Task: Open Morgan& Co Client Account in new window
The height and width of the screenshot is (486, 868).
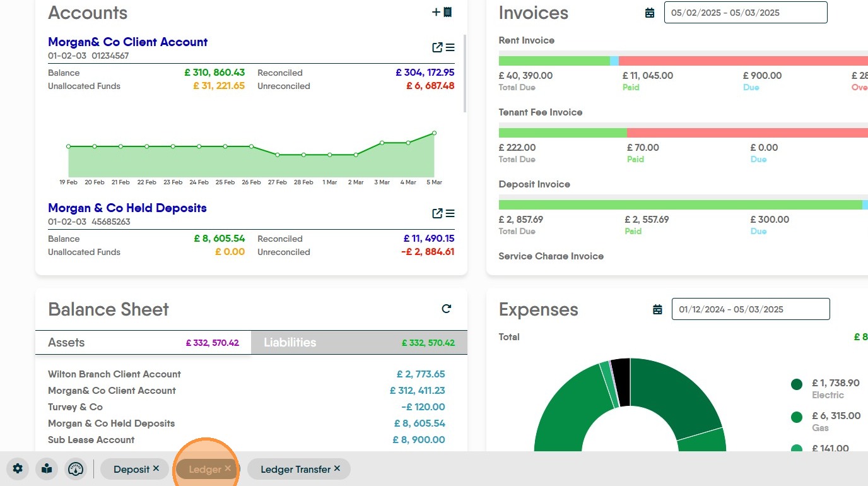Action: click(x=437, y=47)
